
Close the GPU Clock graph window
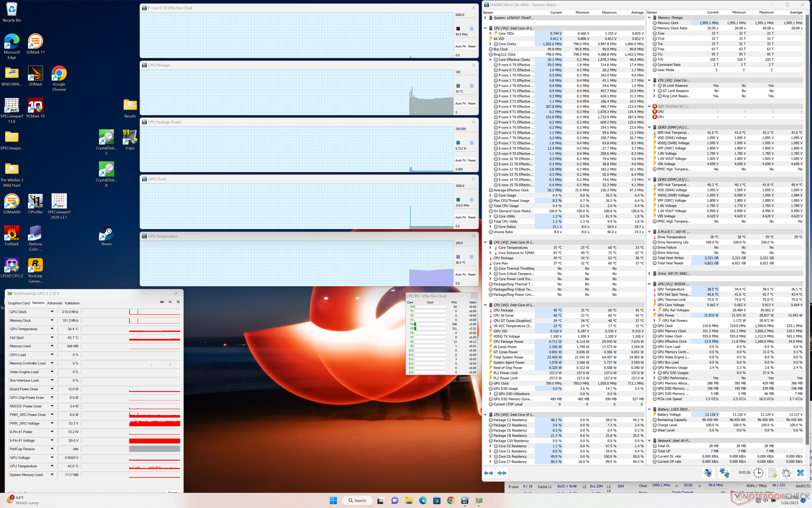(x=474, y=179)
